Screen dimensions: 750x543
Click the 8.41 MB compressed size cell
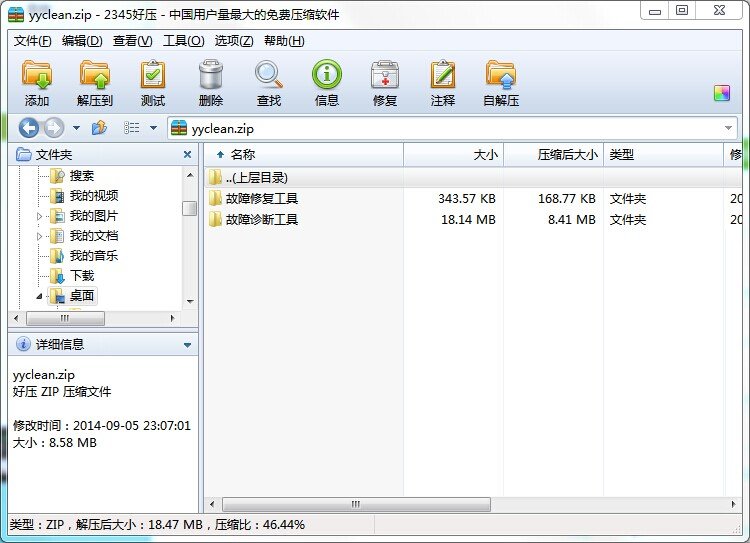[572, 220]
